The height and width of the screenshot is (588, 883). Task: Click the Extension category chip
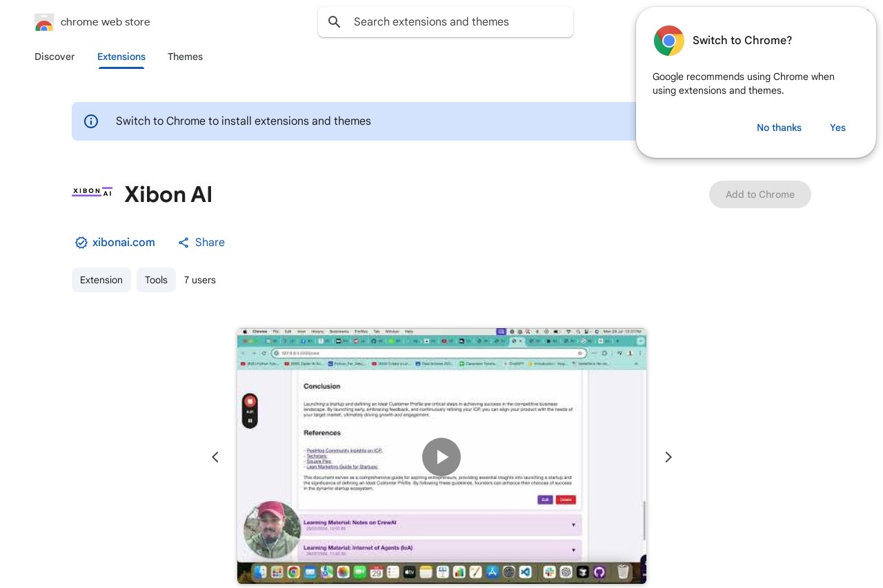tap(101, 280)
